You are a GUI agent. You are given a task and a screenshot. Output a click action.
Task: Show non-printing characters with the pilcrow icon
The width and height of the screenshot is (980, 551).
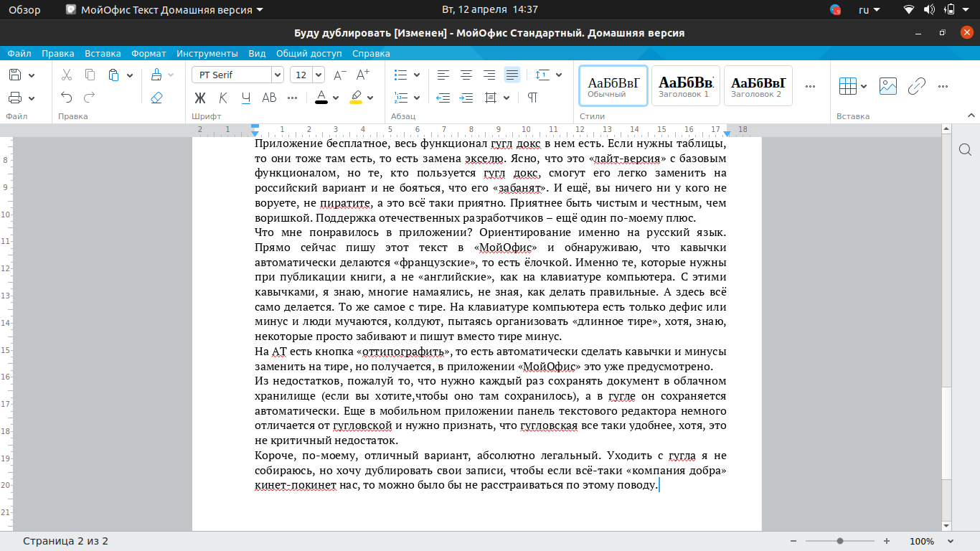tap(532, 98)
